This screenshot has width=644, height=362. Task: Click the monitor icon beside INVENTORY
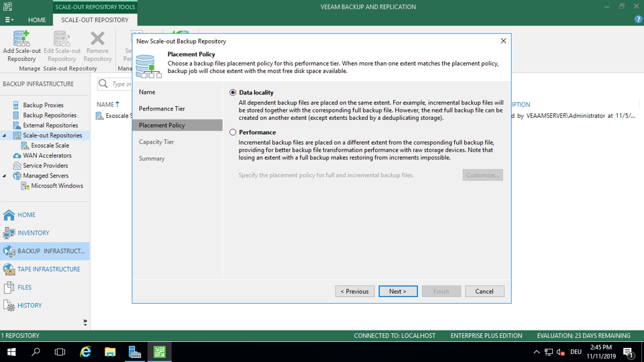[x=9, y=233]
